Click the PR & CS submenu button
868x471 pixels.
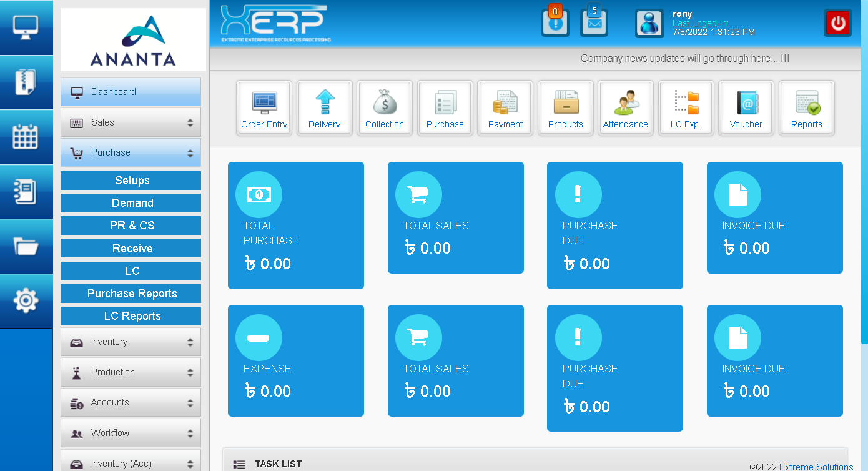131,226
